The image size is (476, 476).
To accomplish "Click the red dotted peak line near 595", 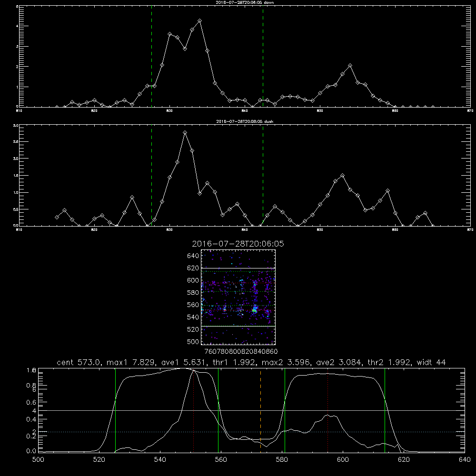I will 327,410.
